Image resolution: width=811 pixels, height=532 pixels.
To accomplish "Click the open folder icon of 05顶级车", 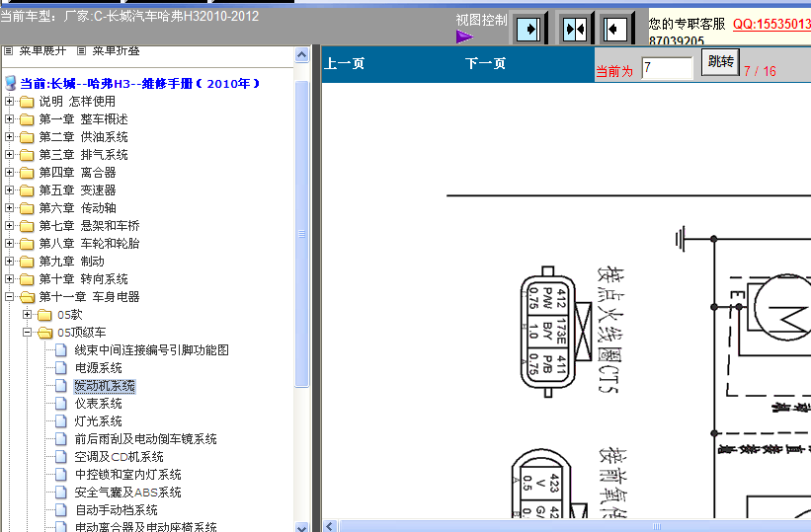I will (x=45, y=333).
